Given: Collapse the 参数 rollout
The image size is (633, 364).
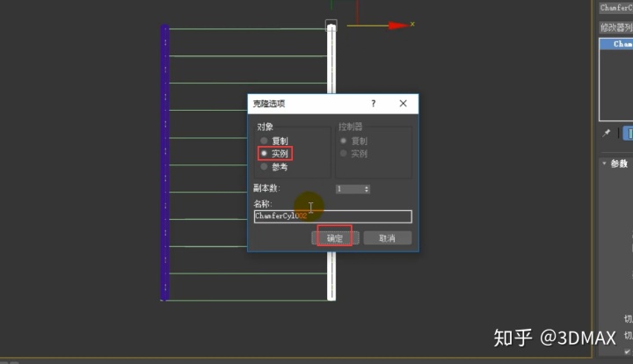Looking at the screenshot, I should coord(604,163).
